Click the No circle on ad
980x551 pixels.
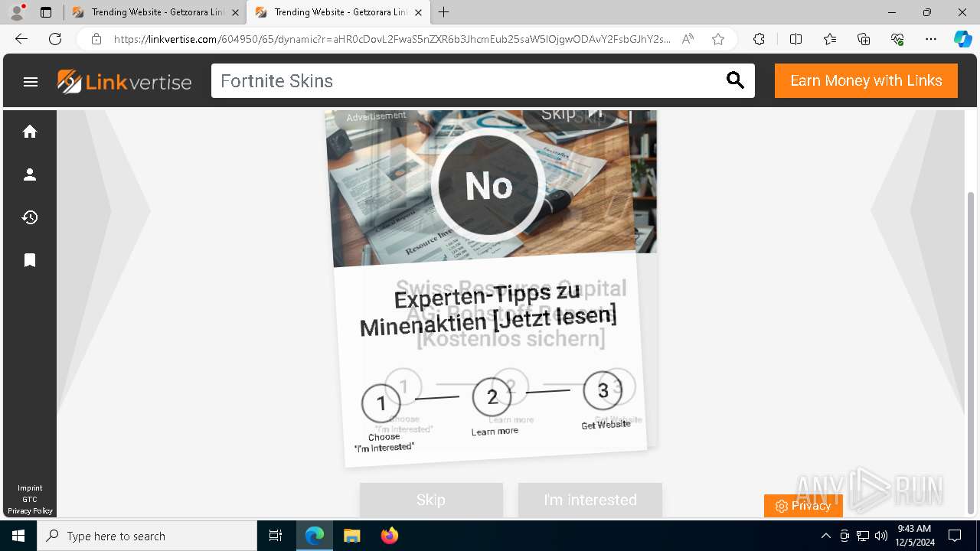pyautogui.click(x=488, y=186)
